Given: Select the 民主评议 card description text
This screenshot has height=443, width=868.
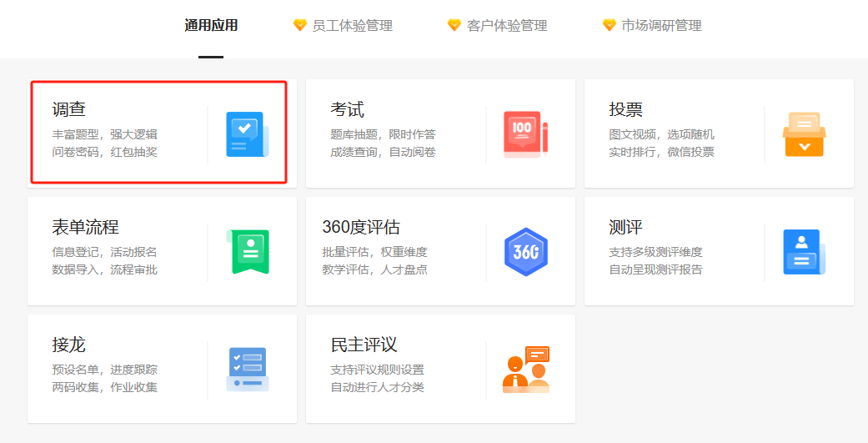Looking at the screenshot, I should (378, 378).
